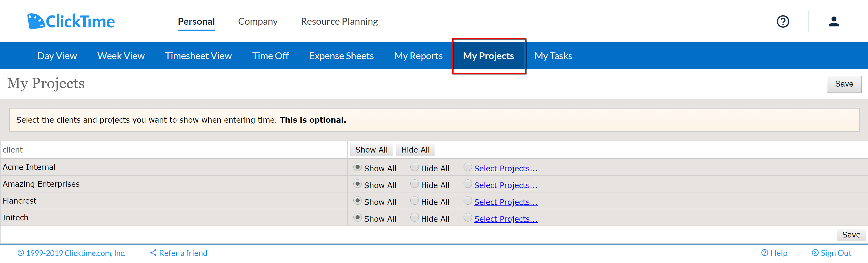This screenshot has height=263, width=868.
Task: Select Show All for Flancrest
Action: pos(357,201)
